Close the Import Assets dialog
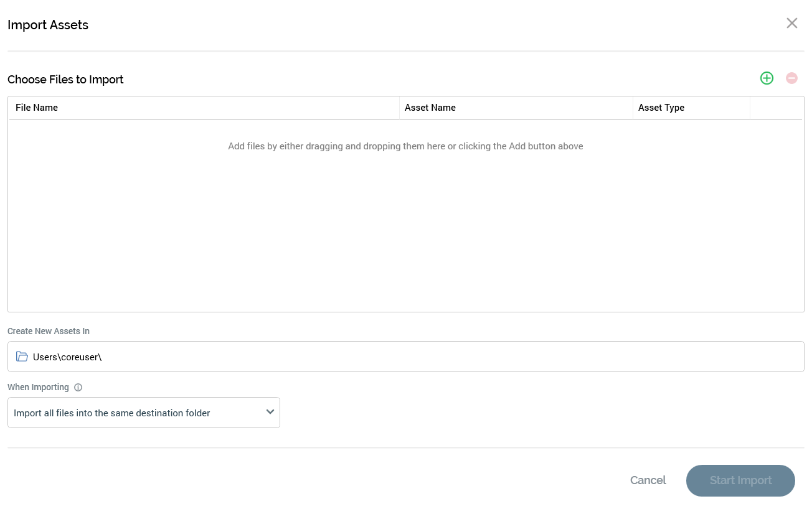This screenshot has height=514, width=812. click(x=791, y=24)
